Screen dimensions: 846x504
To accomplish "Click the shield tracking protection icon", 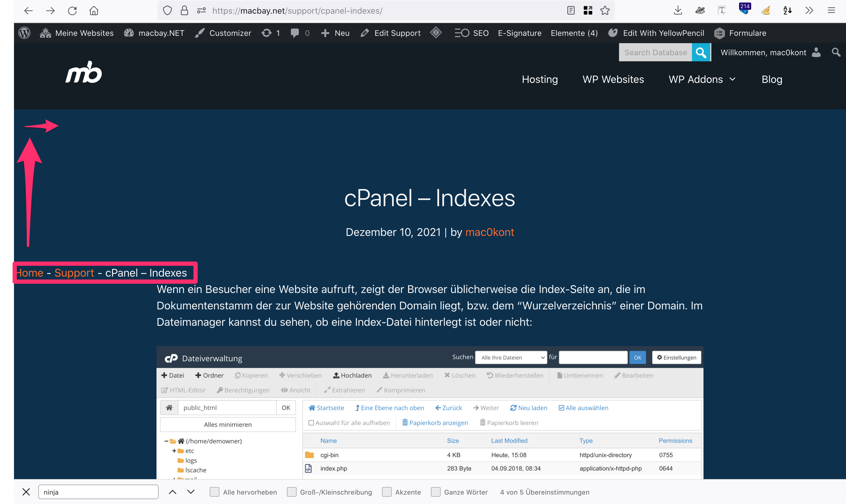I will click(x=167, y=11).
